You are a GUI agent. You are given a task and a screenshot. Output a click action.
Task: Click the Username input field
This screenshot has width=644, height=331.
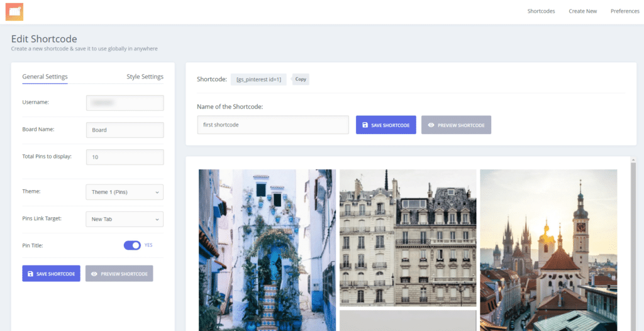point(125,103)
